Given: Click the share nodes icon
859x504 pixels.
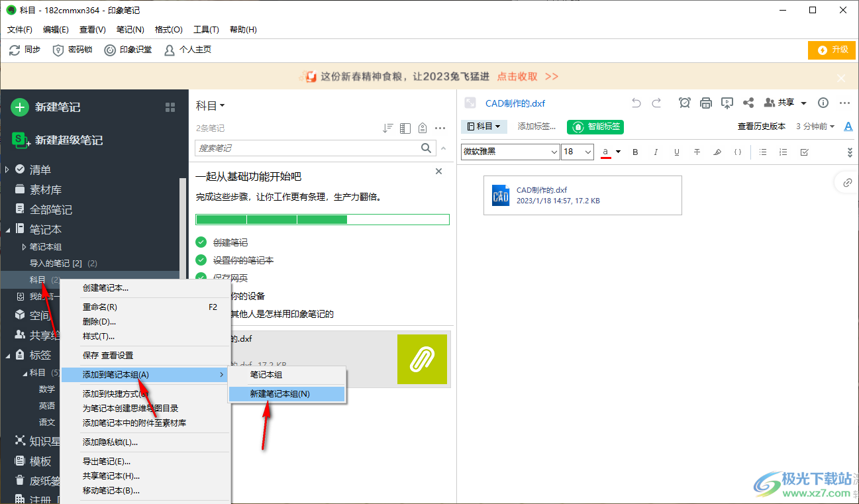Looking at the screenshot, I should (748, 103).
